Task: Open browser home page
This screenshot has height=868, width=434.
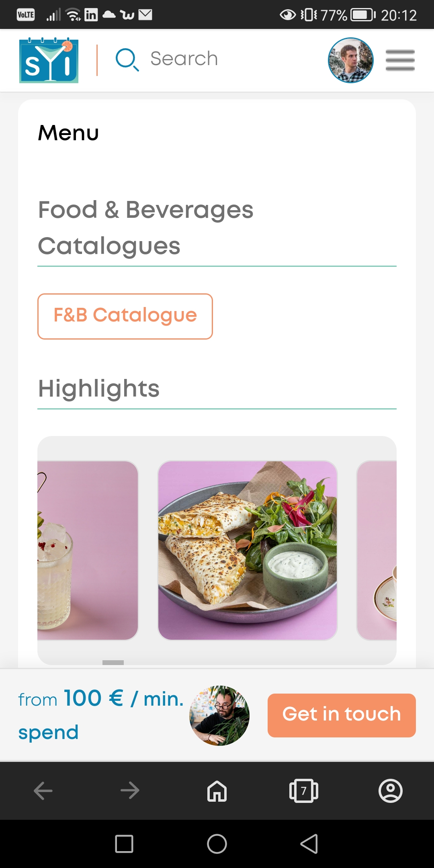Action: tap(217, 791)
